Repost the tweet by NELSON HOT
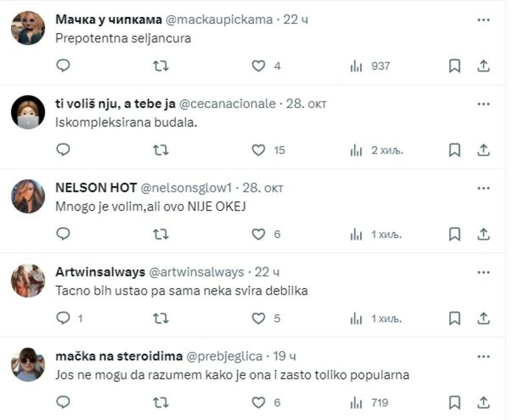Viewport: 519px width, 420px height. tap(161, 235)
